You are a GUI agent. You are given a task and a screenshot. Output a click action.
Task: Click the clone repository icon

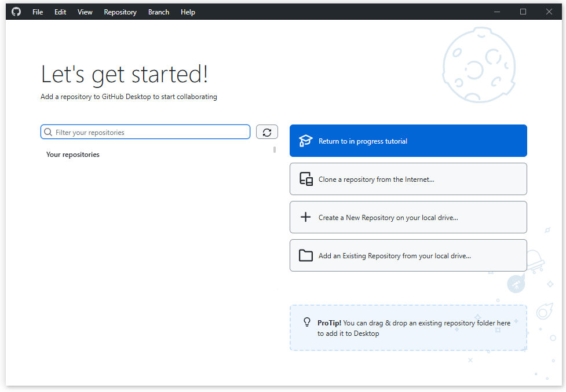(305, 179)
